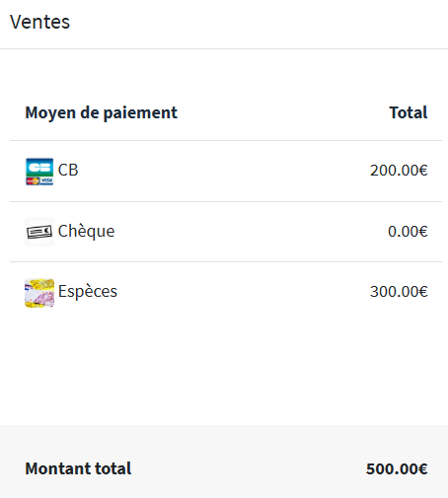This screenshot has height=498, width=448.
Task: Select the CB payment label
Action: coord(68,171)
